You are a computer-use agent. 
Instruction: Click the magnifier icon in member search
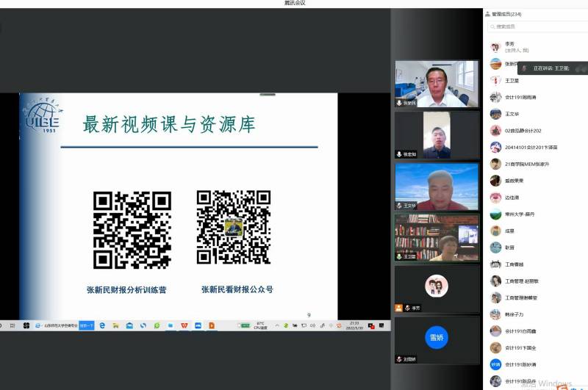(x=492, y=26)
